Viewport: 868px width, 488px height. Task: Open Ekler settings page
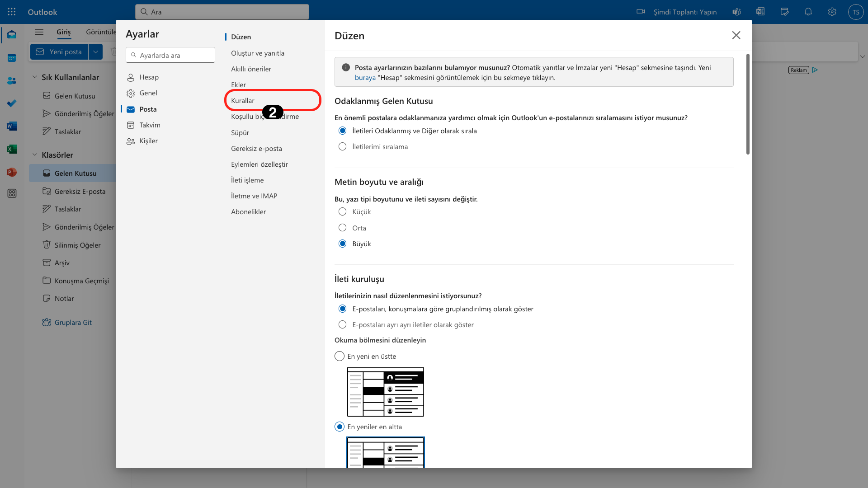(x=238, y=84)
